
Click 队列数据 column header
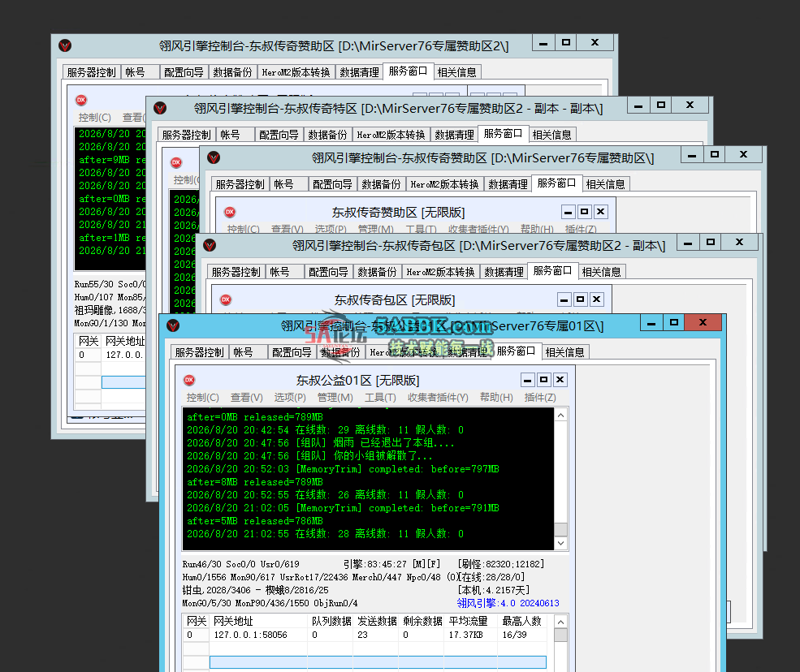[x=331, y=621]
